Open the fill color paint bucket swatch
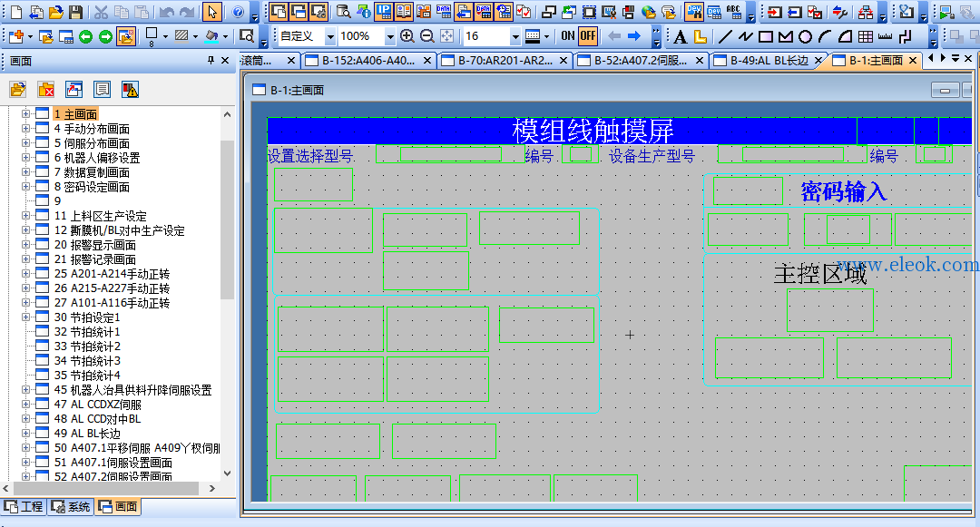The height and width of the screenshot is (527, 980). point(211,36)
